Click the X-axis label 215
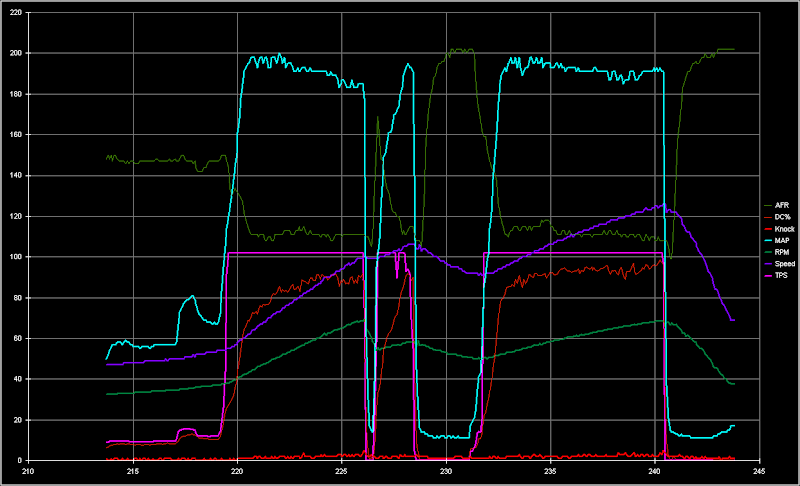This screenshot has height=486, width=800. click(133, 471)
